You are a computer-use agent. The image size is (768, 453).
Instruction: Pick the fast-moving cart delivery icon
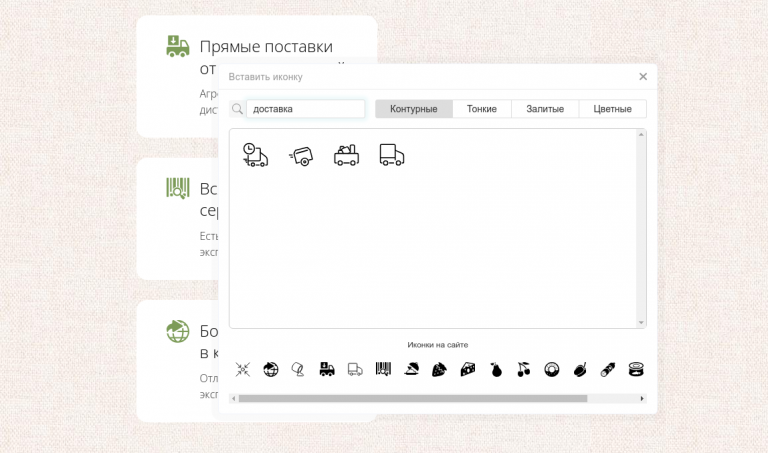click(301, 155)
